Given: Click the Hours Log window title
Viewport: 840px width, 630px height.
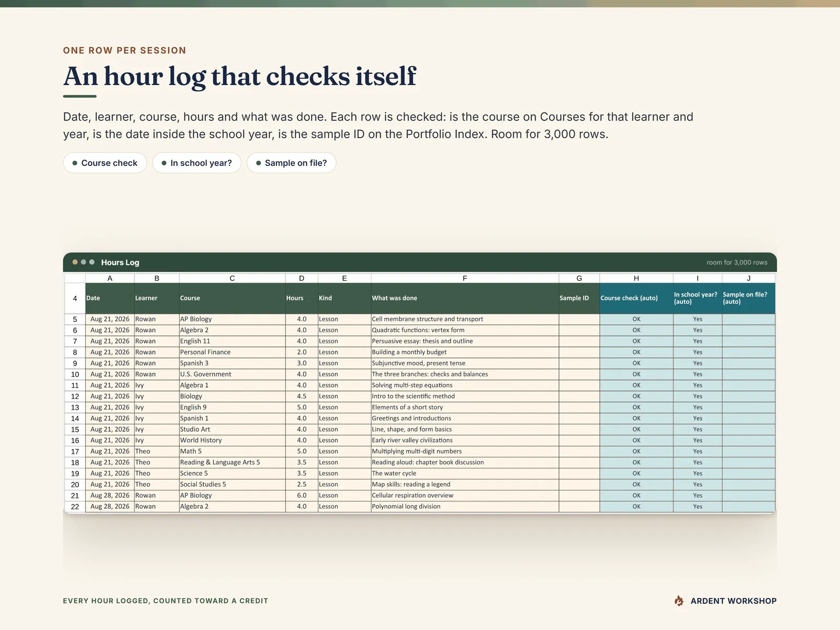Looking at the screenshot, I should [120, 262].
